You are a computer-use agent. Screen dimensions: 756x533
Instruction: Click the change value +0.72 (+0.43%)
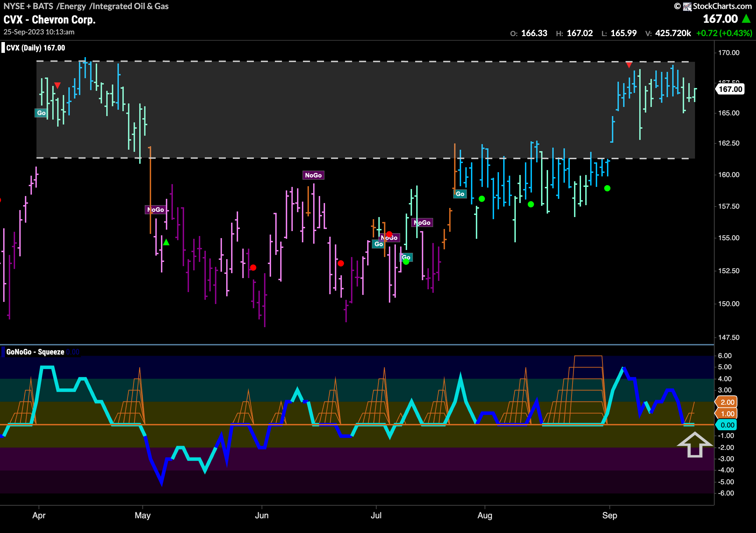pos(724,33)
